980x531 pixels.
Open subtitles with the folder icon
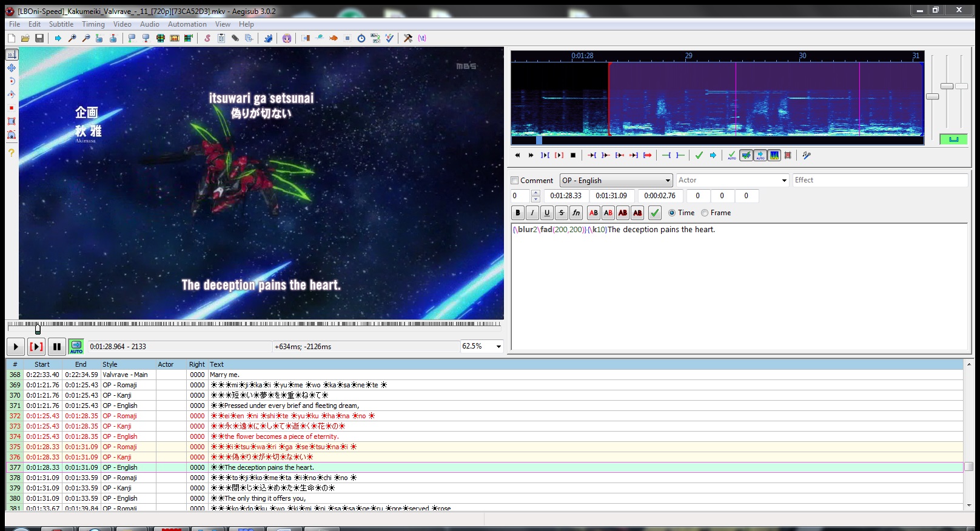25,38
